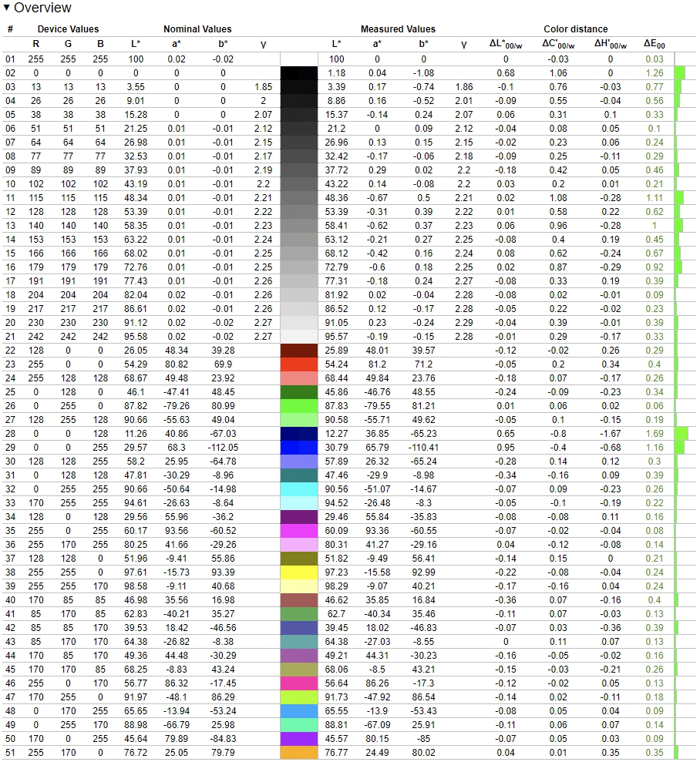Click the olive swatch in row 37
The height and width of the screenshot is (762, 700).
point(299,559)
